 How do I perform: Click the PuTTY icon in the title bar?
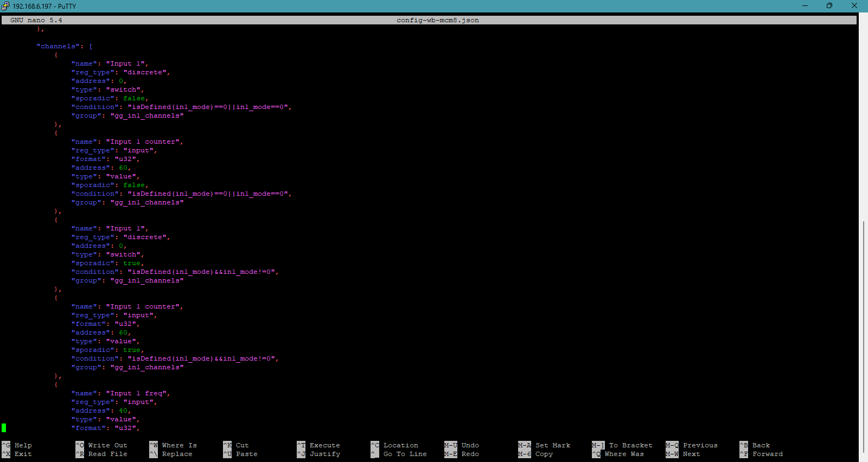coord(5,6)
